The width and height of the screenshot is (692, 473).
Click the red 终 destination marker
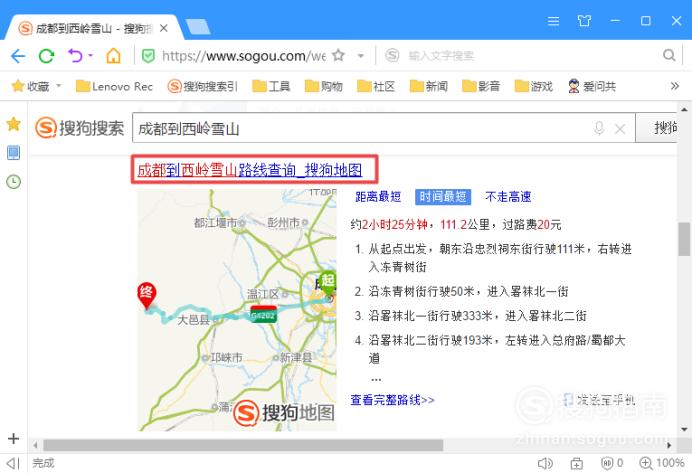click(x=147, y=295)
